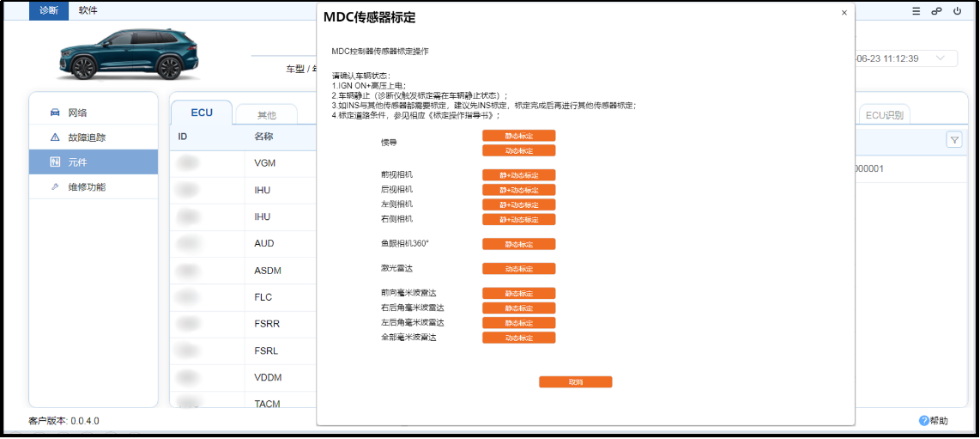
Task: Select the VGM row in the ECU table
Action: pyautogui.click(x=243, y=163)
